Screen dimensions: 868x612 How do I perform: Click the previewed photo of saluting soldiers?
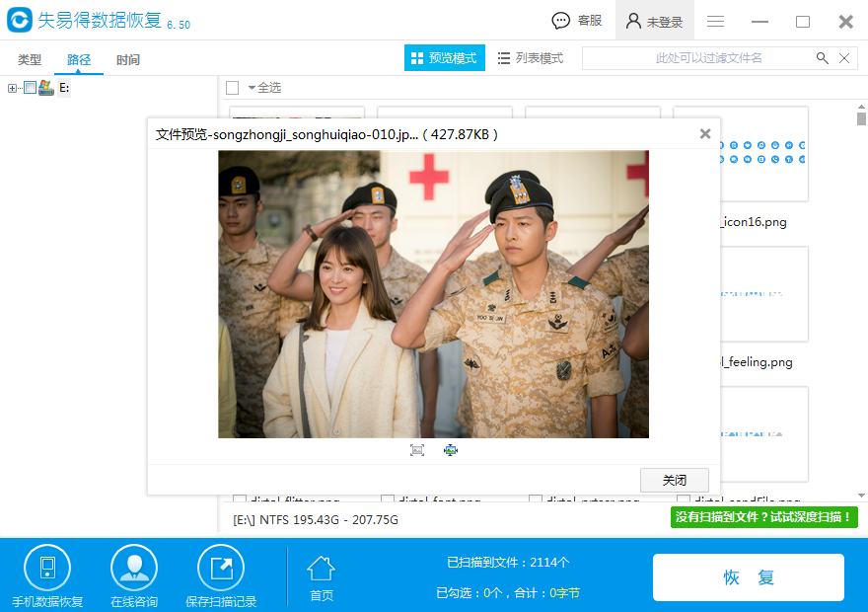pos(433,294)
